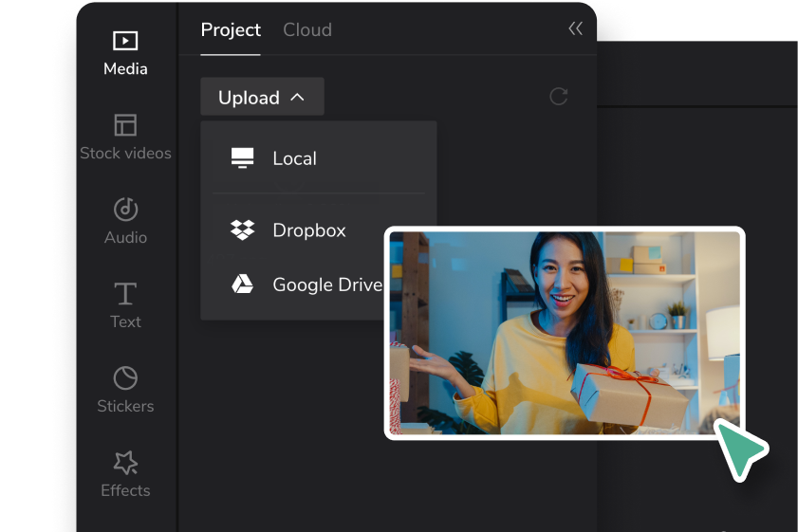Choose Dropbox as the upload source
Screen dimensions: 798x532
[x=309, y=230]
